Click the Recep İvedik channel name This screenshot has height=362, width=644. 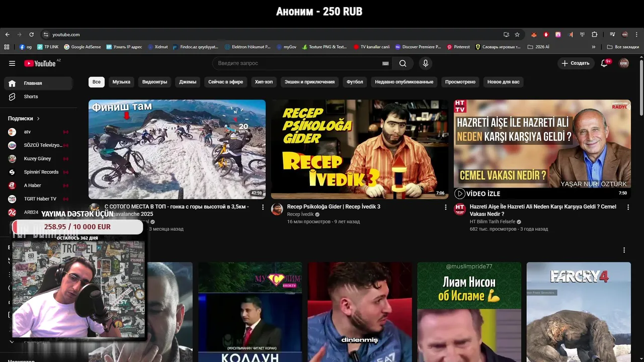300,214
